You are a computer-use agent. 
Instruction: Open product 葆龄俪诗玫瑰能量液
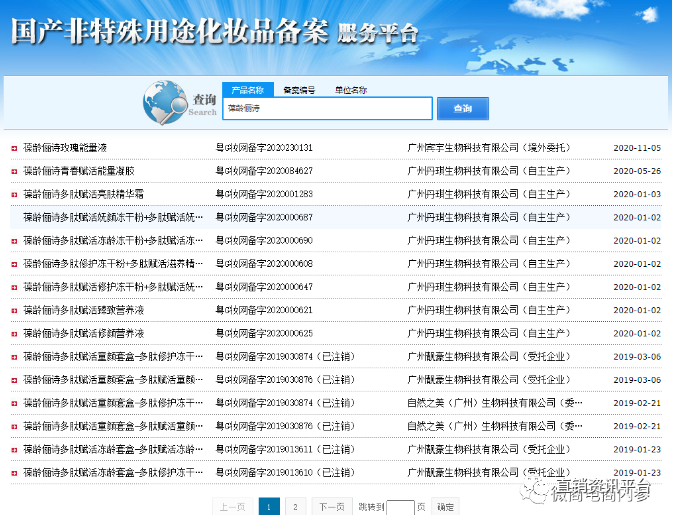(65, 148)
